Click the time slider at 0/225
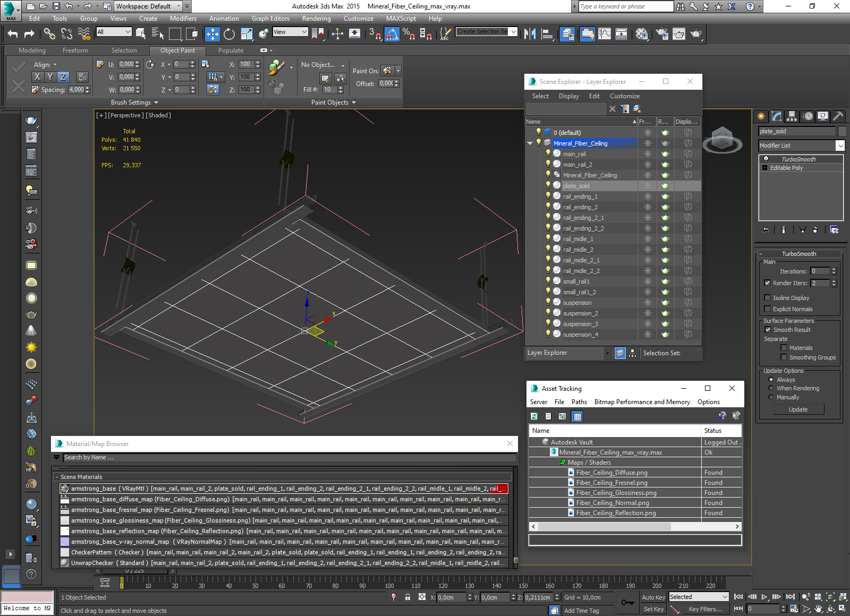Image resolution: width=850 pixels, height=616 pixels. point(135,571)
